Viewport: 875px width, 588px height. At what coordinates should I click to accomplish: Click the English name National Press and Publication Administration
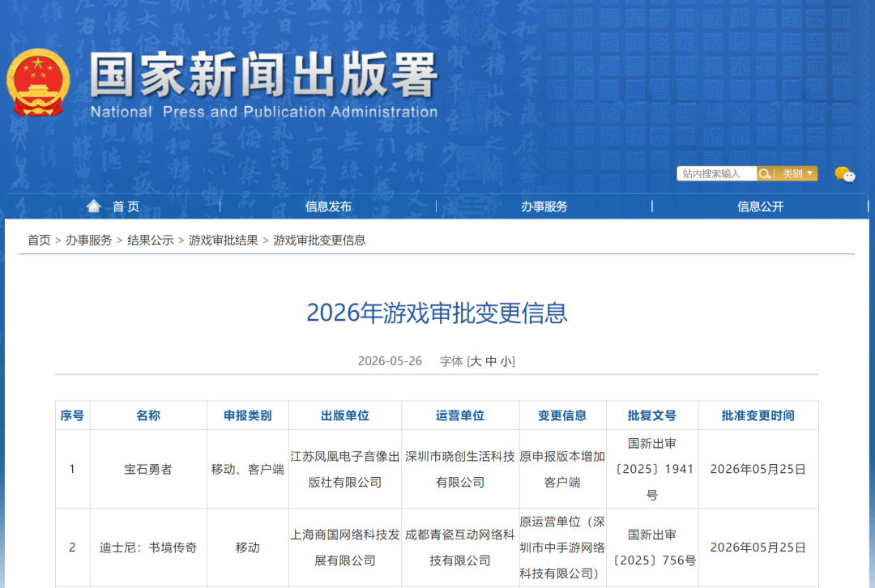tap(264, 112)
